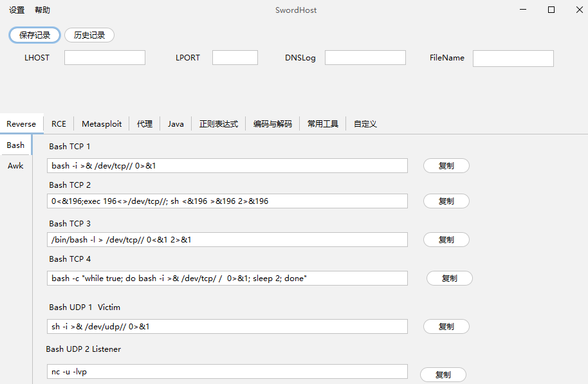Copy the Bash TCP 1 command
This screenshot has height=384, width=588.
pyautogui.click(x=446, y=166)
